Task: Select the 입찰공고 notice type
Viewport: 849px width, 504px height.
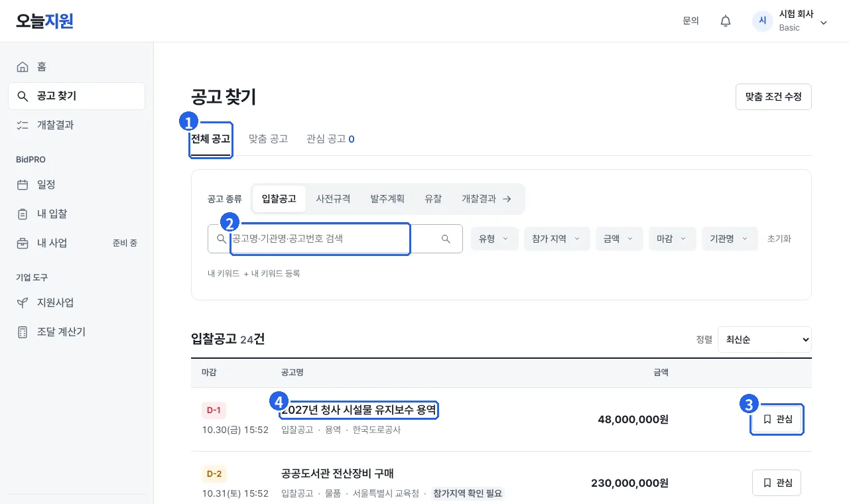Action: 279,199
